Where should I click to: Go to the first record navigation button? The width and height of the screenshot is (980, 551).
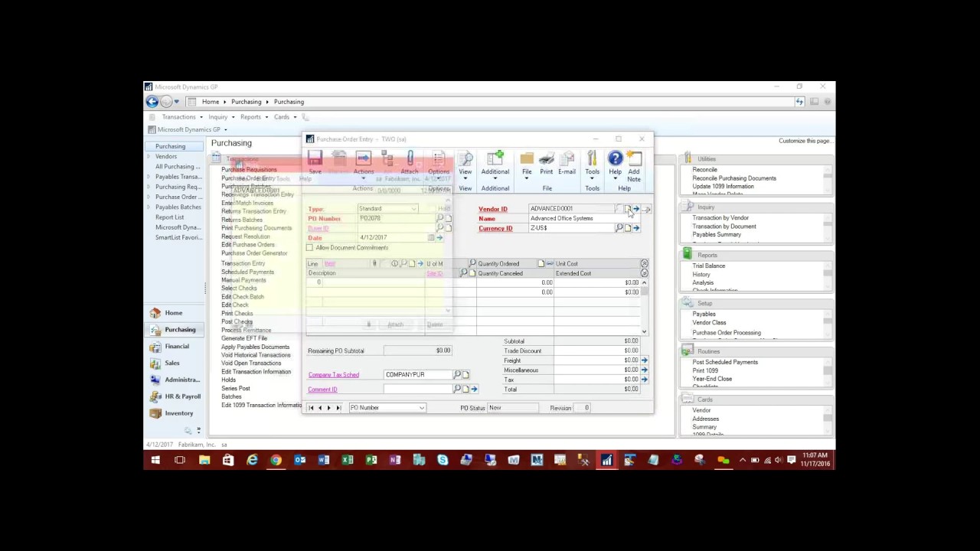(311, 408)
